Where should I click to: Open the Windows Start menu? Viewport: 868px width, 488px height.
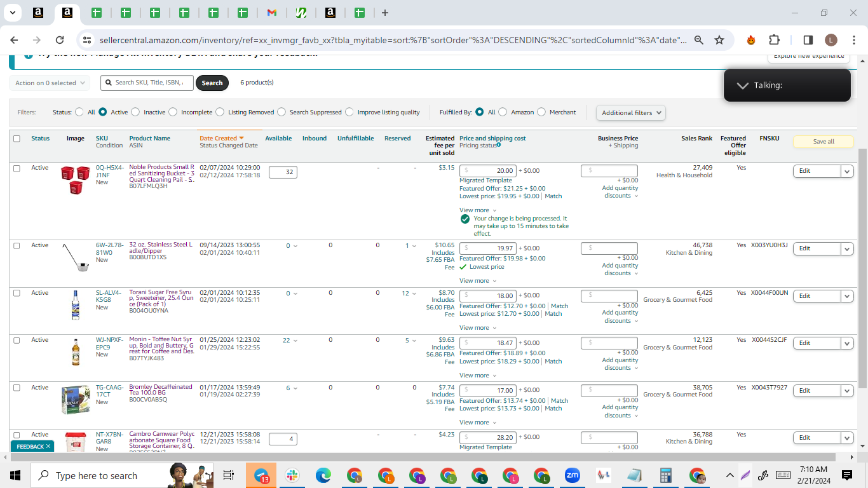15,475
